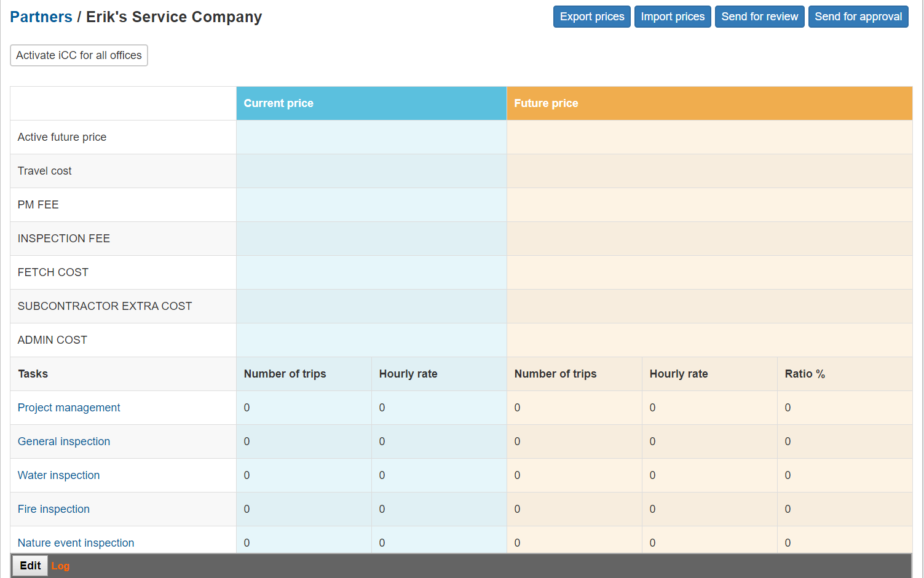924x578 pixels.
Task: Click the Export prices button
Action: click(x=591, y=17)
